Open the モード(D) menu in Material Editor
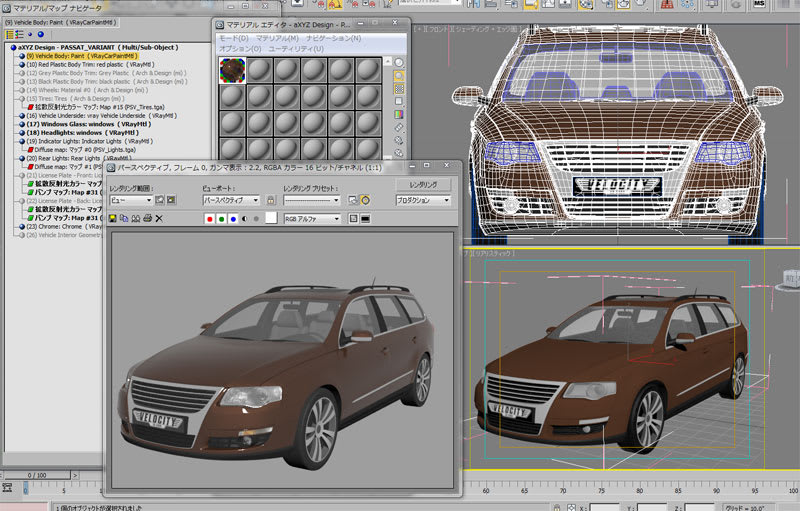This screenshot has height=511, width=800. (234, 38)
